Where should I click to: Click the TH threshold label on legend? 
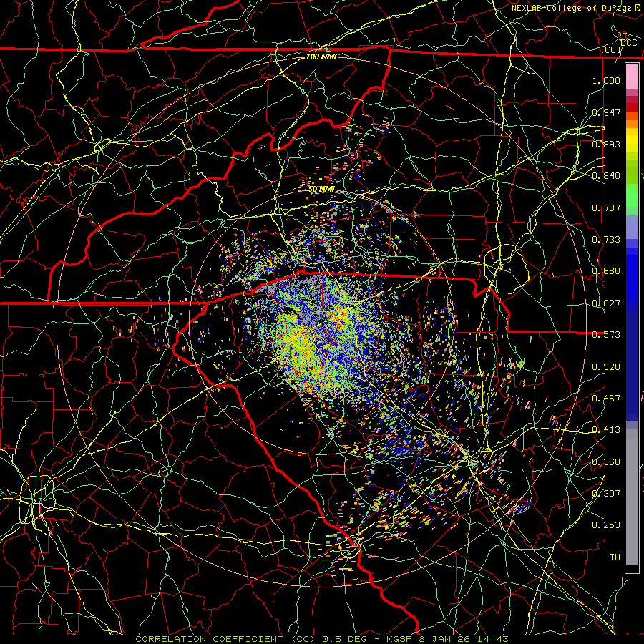tap(615, 557)
